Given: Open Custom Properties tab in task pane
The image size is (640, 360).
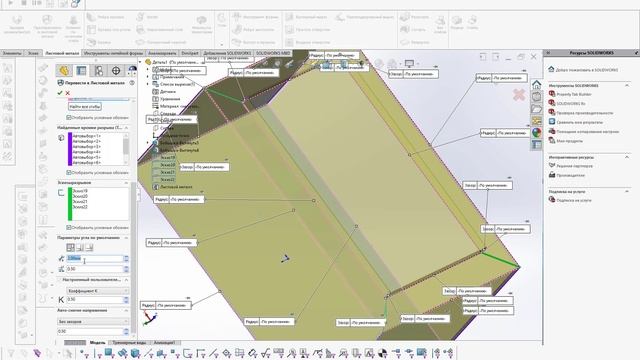Looking at the screenshot, I should [536, 144].
